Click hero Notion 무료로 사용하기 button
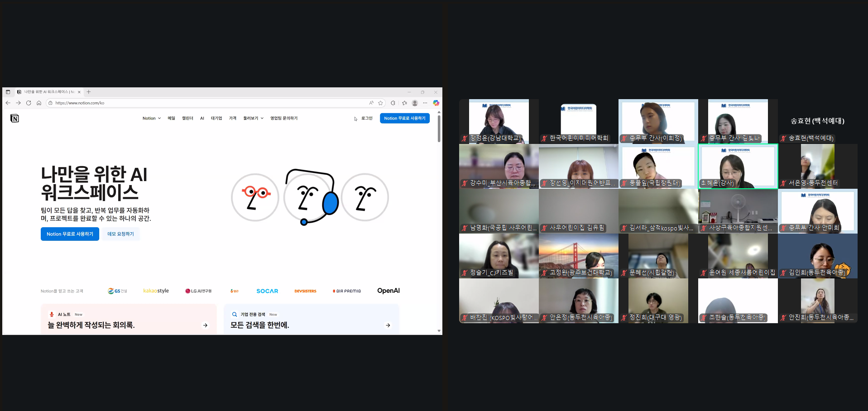Screen dimensions: 868x411 [70, 234]
